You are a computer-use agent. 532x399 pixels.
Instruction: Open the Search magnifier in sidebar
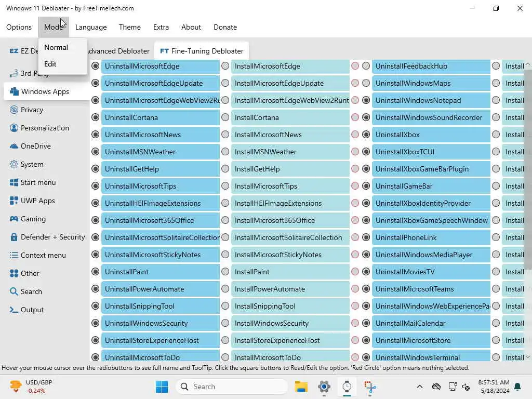[x=14, y=291]
